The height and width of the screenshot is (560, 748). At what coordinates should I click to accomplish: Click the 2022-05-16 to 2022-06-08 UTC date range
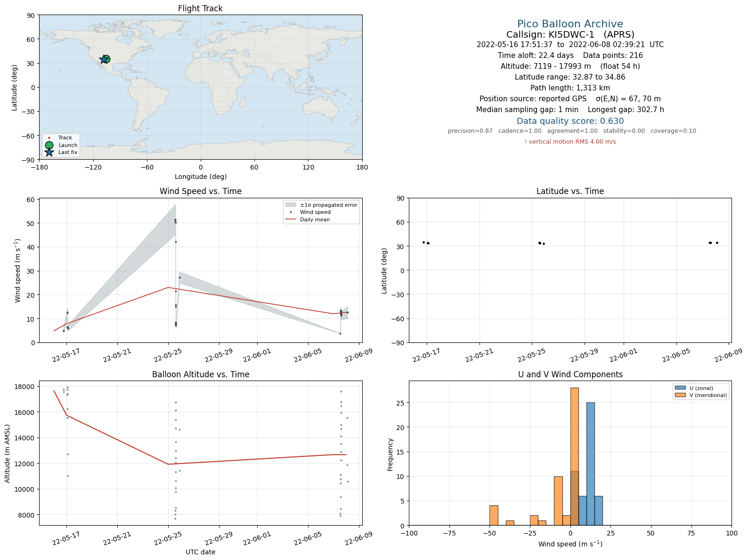570,45
